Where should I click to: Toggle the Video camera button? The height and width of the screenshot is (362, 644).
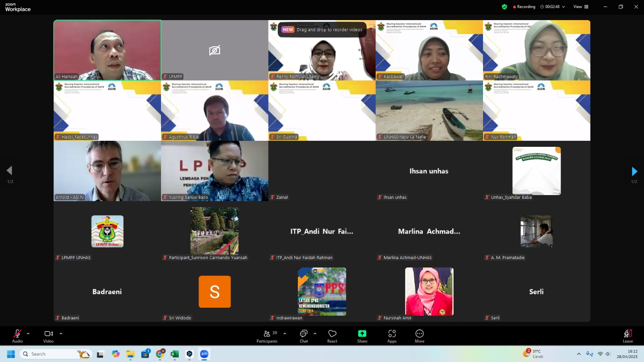48,336
